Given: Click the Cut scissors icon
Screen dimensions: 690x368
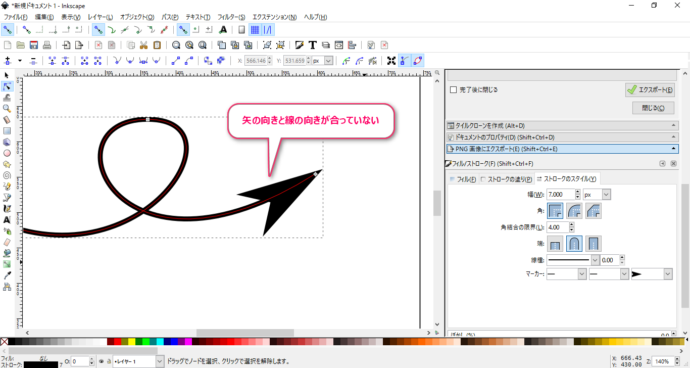Looking at the screenshot, I should [143, 45].
